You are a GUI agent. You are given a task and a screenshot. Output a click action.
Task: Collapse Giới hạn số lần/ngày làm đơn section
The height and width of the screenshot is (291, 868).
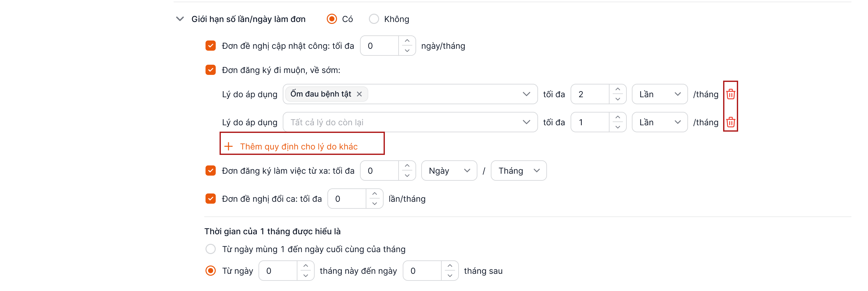[180, 19]
